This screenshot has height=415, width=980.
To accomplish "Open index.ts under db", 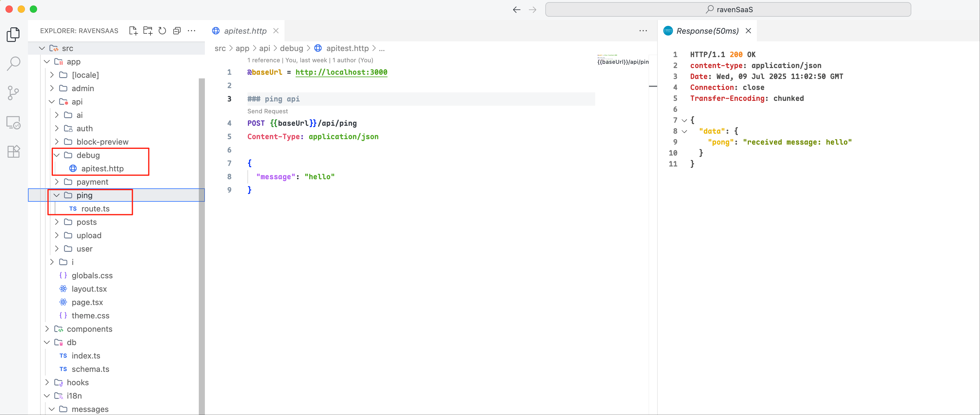I will click(x=86, y=356).
